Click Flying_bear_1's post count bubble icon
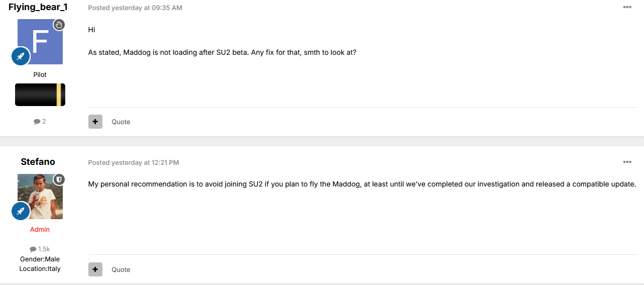Screen dimensions: 644x285 37,122
